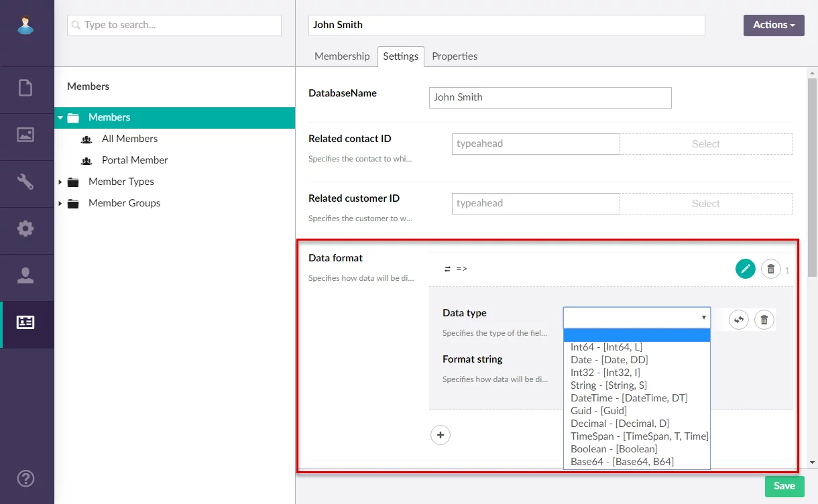Open the Users section icon in sidebar
The height and width of the screenshot is (504, 818).
[x=25, y=275]
